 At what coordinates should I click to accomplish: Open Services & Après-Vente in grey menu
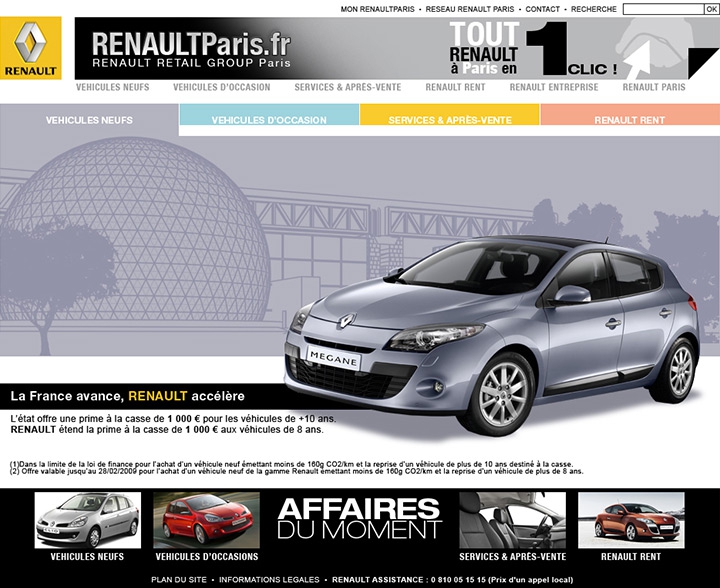tap(348, 87)
